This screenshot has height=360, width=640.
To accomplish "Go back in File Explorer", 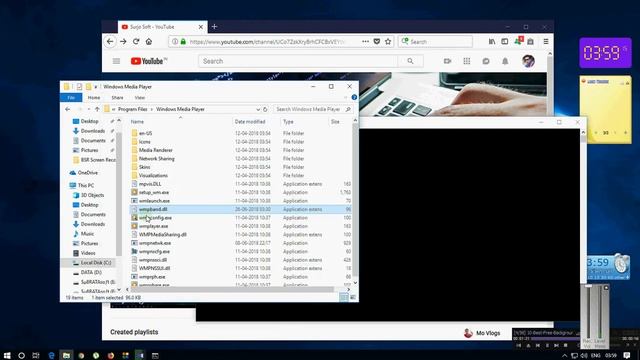I will tap(68, 109).
